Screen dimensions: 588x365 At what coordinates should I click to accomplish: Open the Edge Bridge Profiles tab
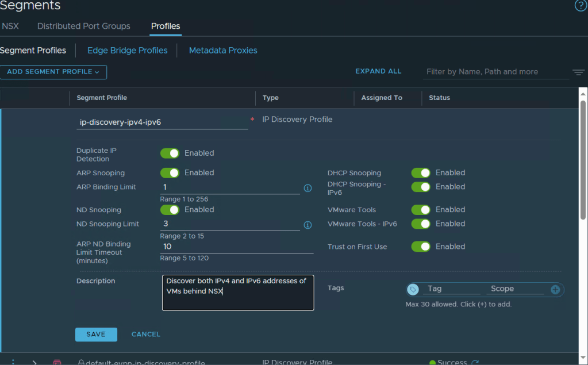point(128,51)
